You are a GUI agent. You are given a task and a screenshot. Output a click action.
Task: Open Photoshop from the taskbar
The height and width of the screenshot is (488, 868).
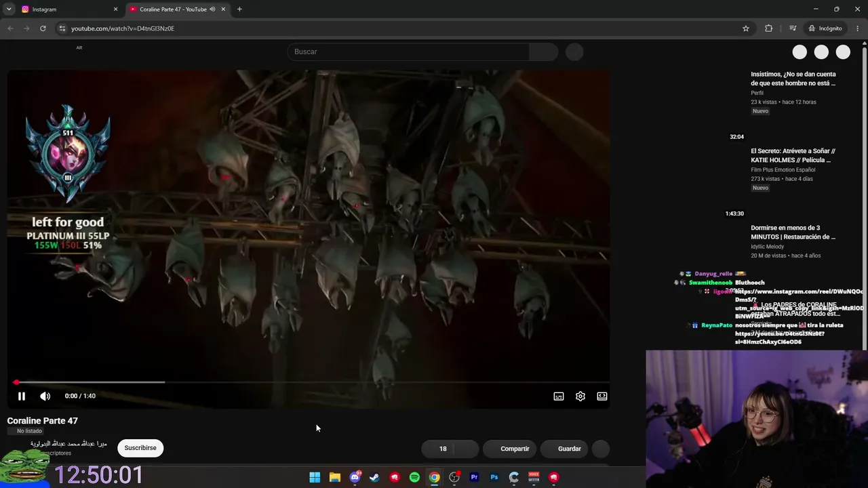click(494, 477)
